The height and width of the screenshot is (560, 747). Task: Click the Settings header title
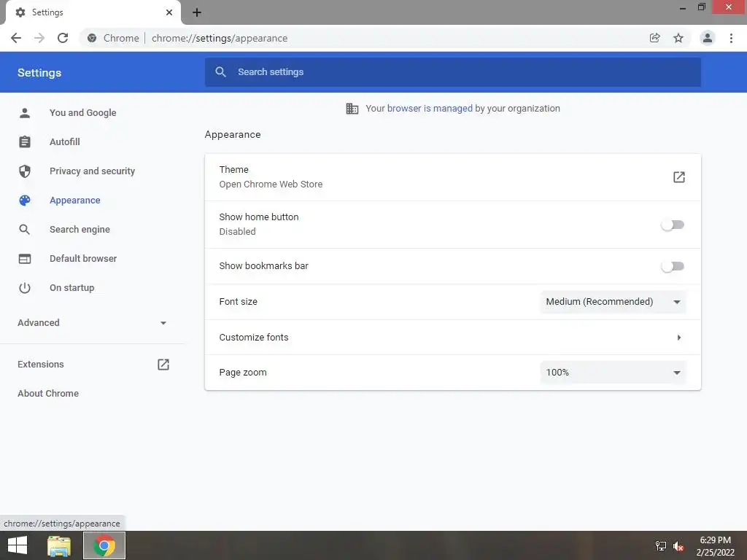39,73
